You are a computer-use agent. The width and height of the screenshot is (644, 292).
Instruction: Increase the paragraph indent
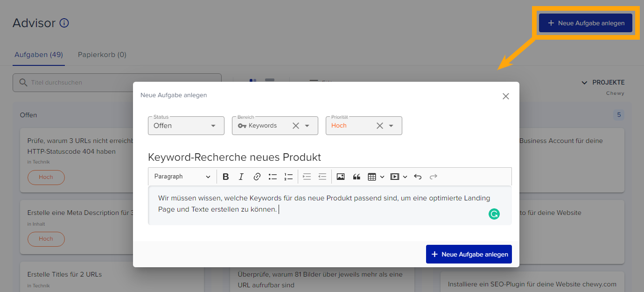(307, 177)
